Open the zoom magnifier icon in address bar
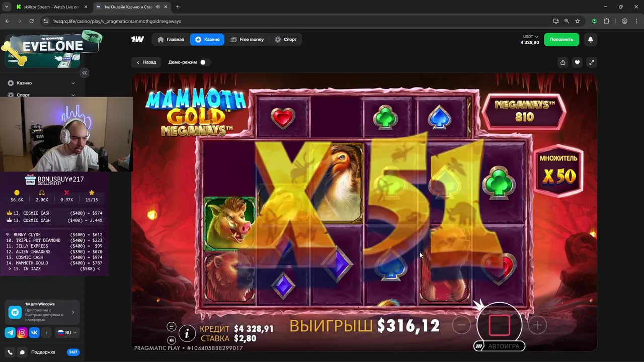Image resolution: width=644 pixels, height=362 pixels. pos(567,21)
